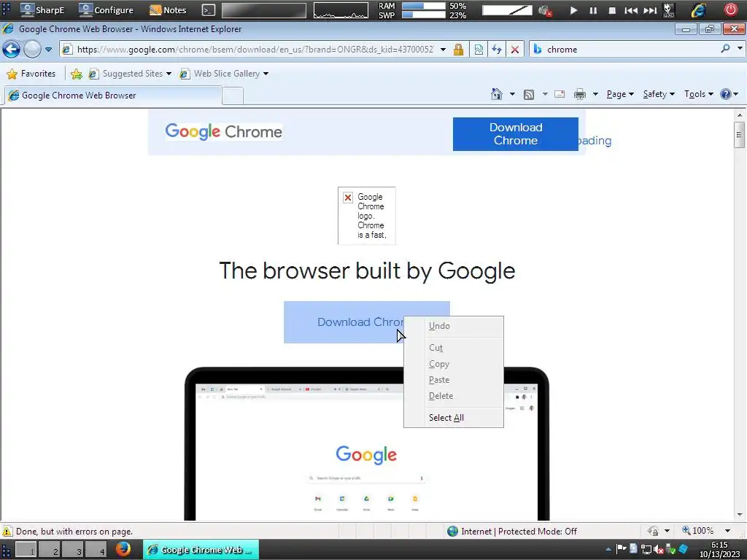
Task: Choose Copy in the context menu
Action: [x=454, y=364]
